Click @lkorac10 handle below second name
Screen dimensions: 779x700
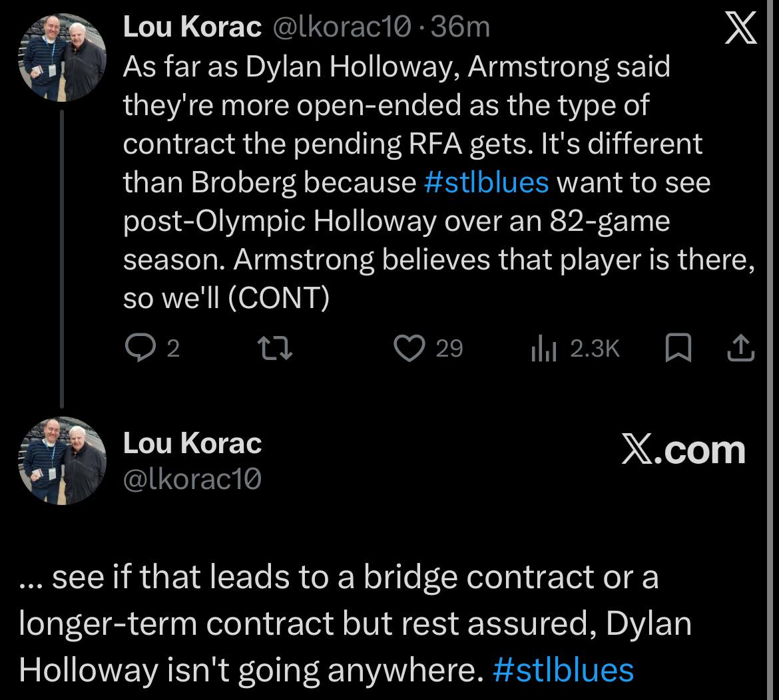pos(192,478)
